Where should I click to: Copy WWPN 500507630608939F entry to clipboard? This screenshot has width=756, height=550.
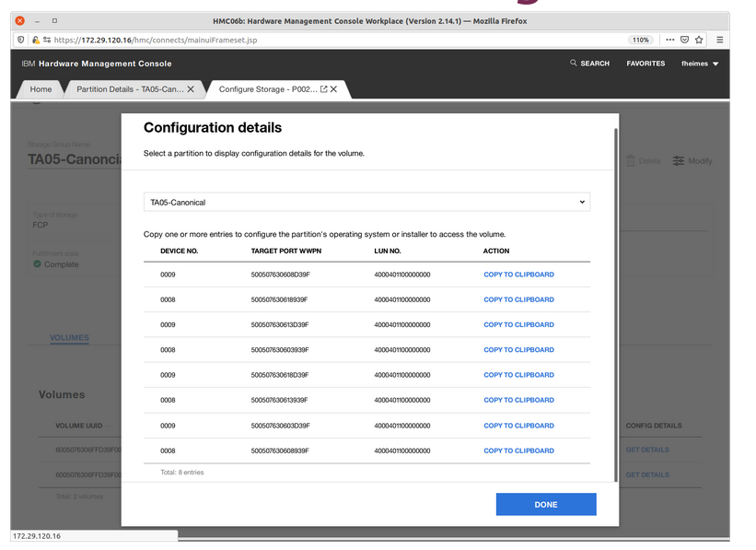[518, 451]
